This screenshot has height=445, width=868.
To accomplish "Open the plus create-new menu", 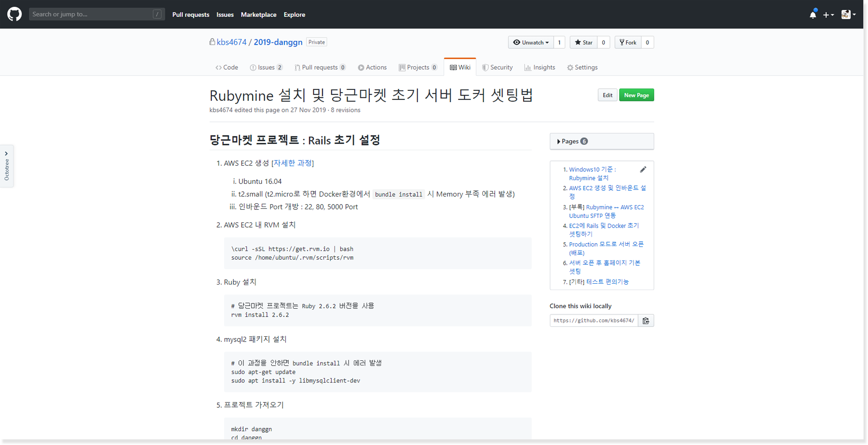I will pos(829,15).
